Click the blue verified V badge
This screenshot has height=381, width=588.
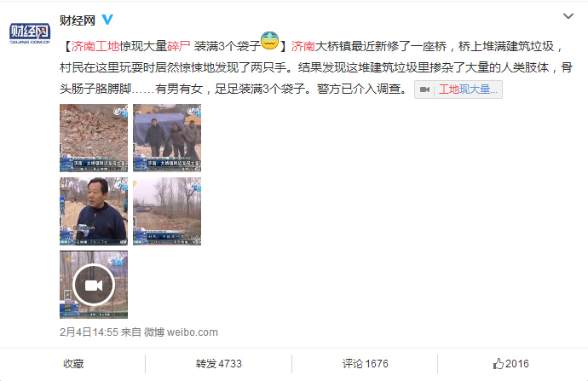107,20
